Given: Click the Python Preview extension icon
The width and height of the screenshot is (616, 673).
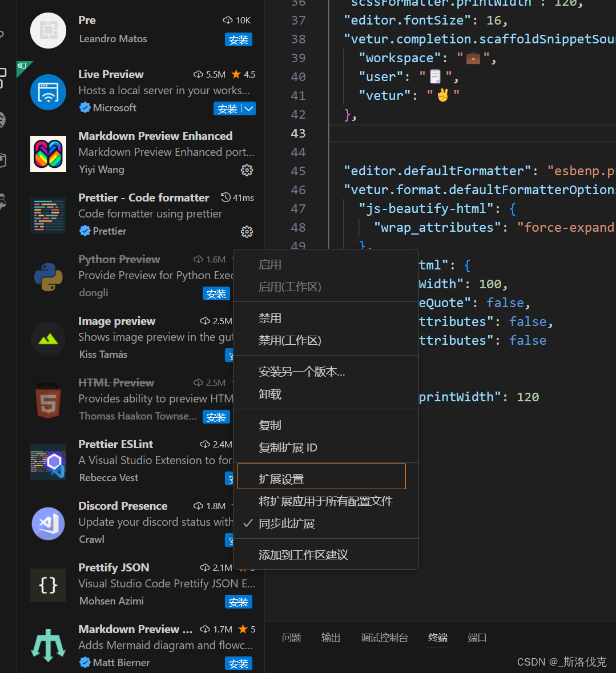Looking at the screenshot, I should pyautogui.click(x=48, y=277).
